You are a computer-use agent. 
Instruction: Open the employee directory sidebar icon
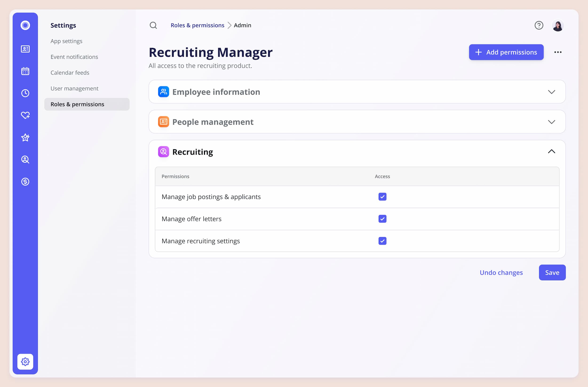(25, 49)
